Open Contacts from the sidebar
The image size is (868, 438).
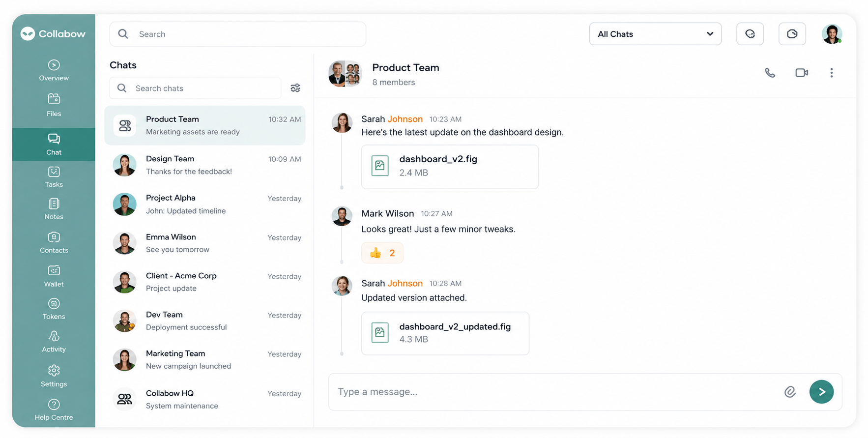54,243
